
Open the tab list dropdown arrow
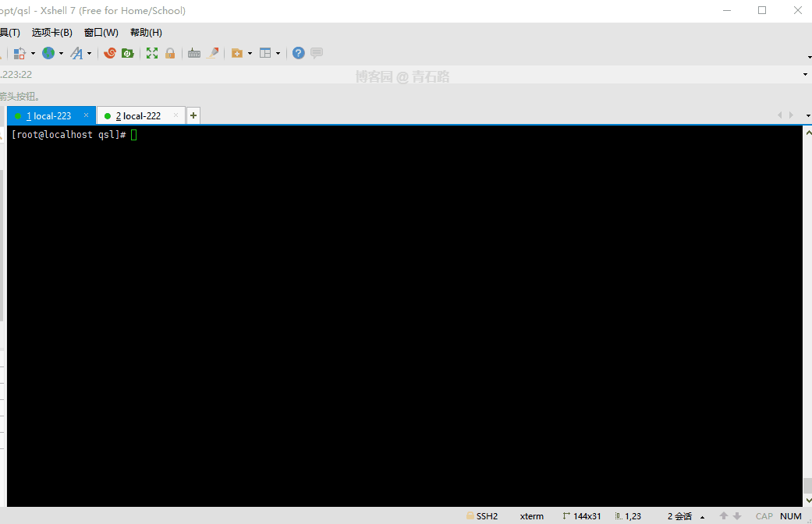tap(808, 115)
